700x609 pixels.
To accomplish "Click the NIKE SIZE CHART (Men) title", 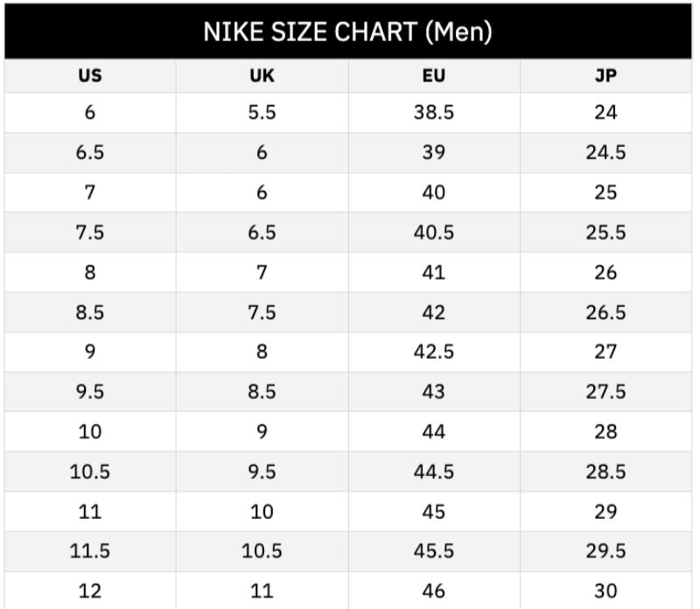I will [347, 32].
